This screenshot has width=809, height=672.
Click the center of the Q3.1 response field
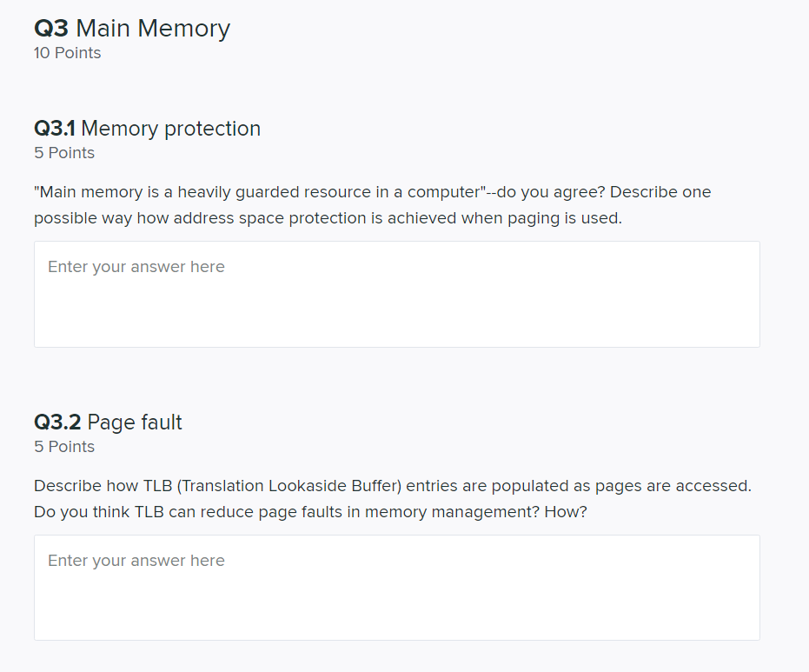[x=396, y=294]
